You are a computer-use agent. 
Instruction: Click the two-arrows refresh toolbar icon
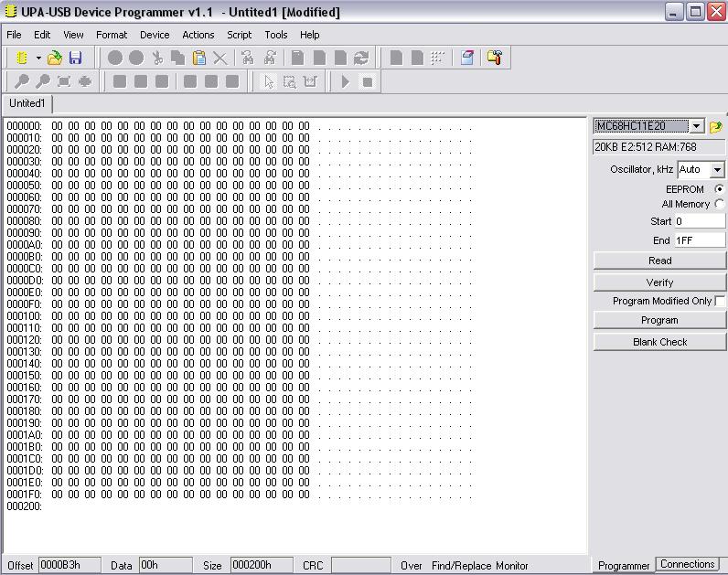[x=360, y=58]
